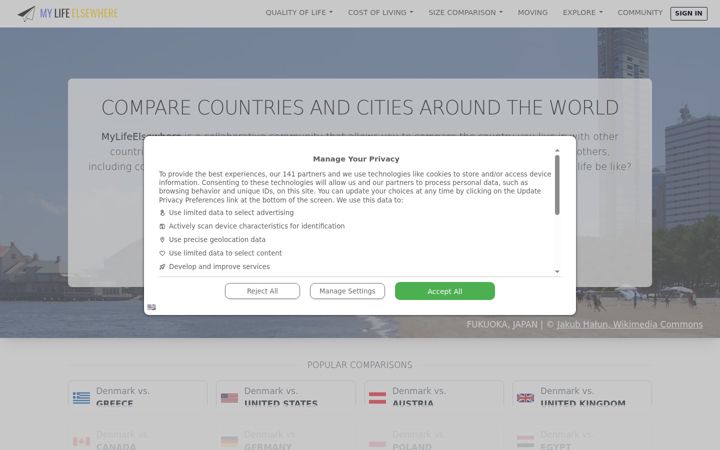
Task: Click the privacy dialog scroll up arrow
Action: (x=557, y=151)
